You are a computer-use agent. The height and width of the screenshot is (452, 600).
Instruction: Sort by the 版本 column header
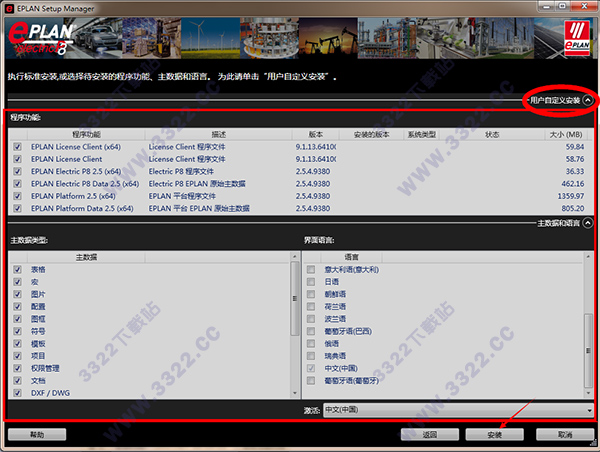click(x=316, y=134)
